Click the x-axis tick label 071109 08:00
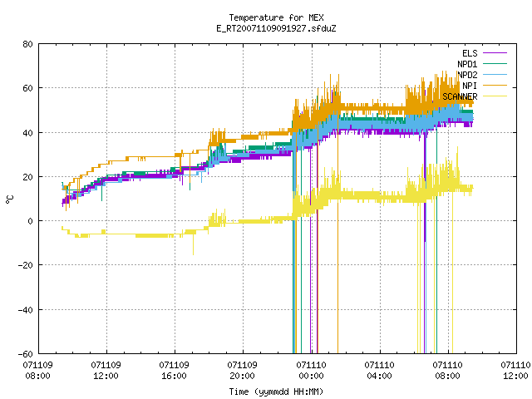532x399 pixels. coord(38,371)
